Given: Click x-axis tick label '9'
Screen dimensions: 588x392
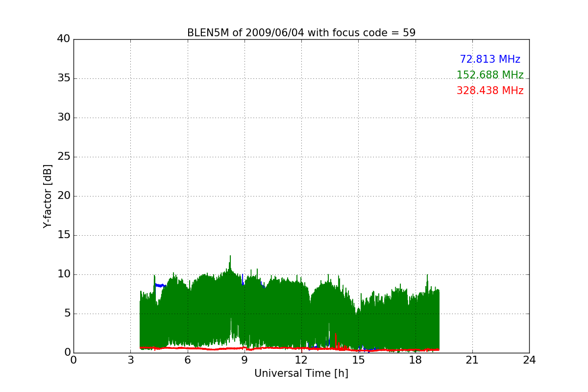Looking at the screenshot, I should (x=245, y=360).
